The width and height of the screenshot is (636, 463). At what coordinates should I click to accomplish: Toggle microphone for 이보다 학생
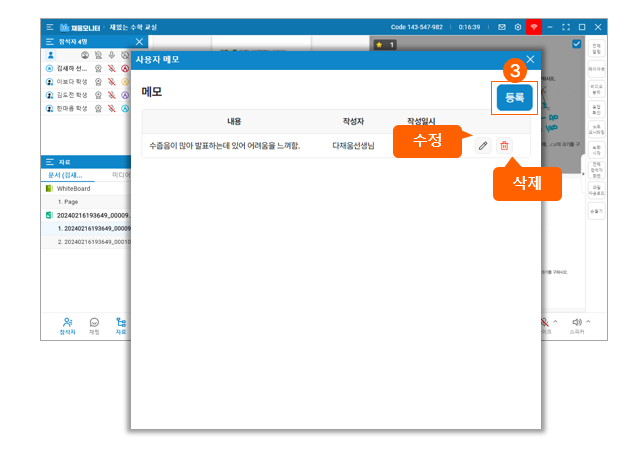coord(112,82)
